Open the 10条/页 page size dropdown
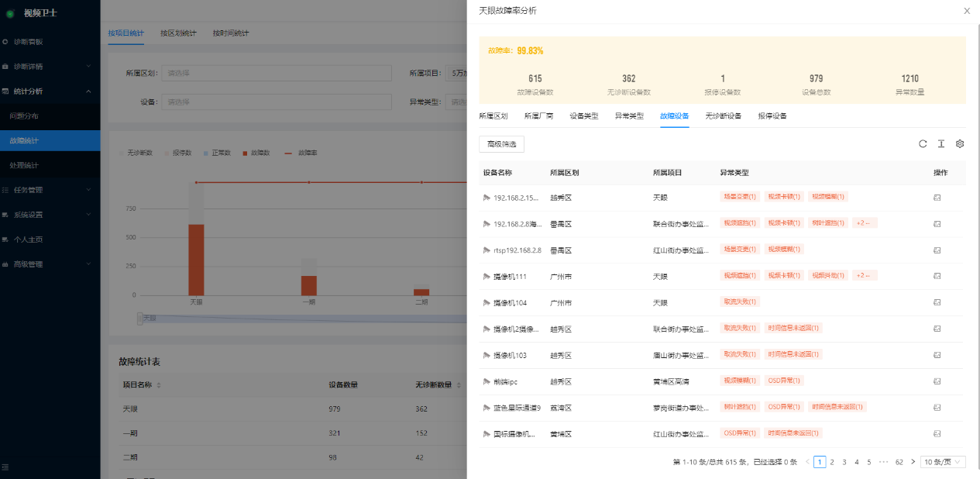The width and height of the screenshot is (980, 479). 941,461
